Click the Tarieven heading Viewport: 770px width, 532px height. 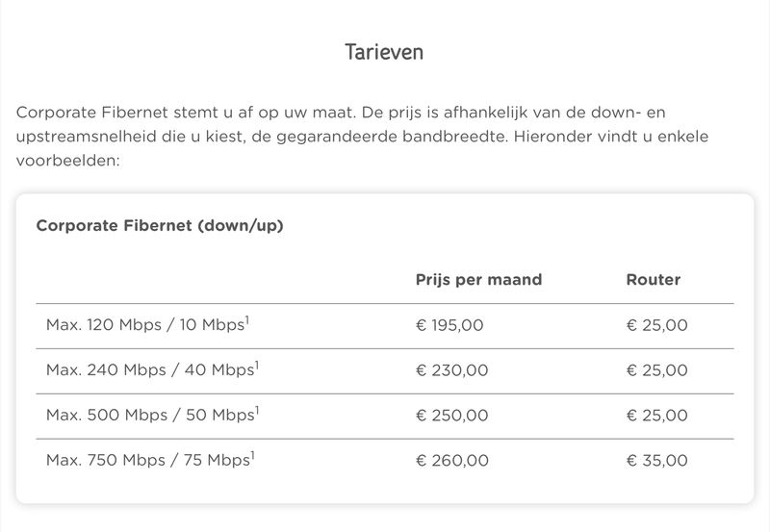384,52
